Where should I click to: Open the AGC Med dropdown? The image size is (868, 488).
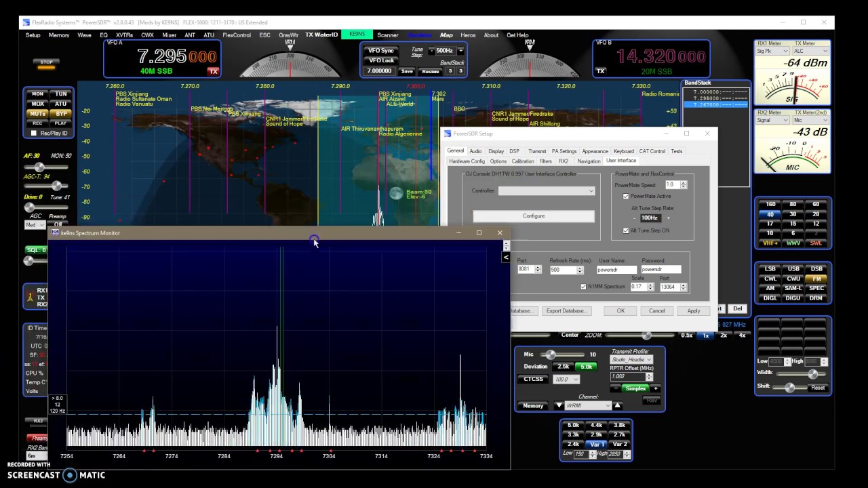[x=35, y=225]
